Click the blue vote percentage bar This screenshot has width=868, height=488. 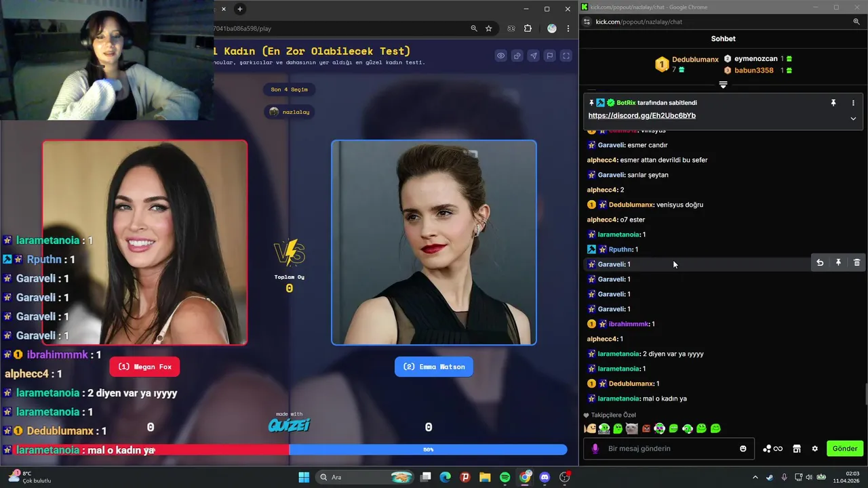pos(428,449)
